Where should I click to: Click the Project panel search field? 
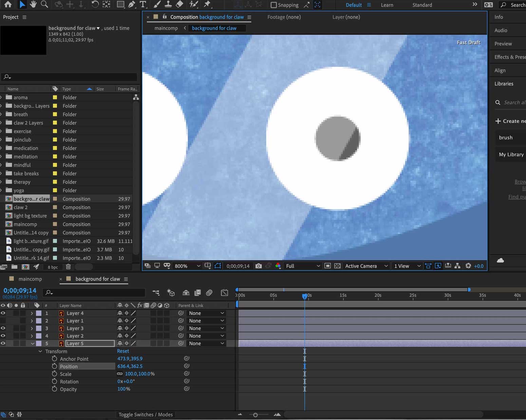[69, 77]
